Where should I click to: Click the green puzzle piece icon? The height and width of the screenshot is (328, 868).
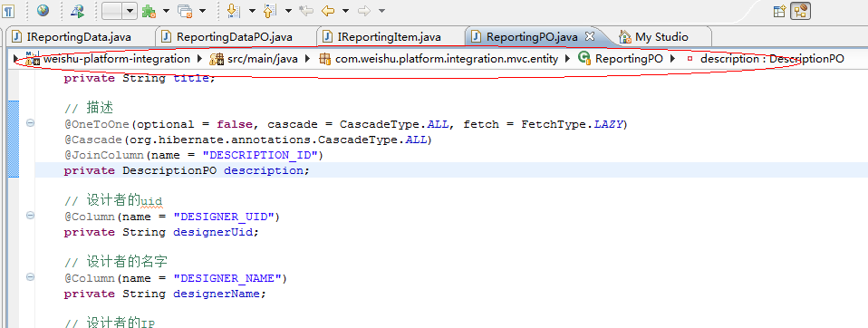(149, 11)
